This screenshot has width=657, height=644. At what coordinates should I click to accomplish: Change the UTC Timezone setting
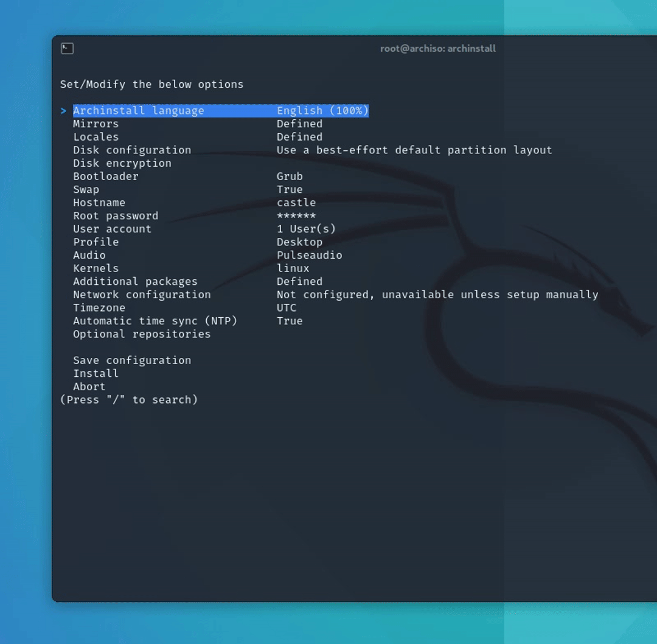pyautogui.click(x=99, y=307)
